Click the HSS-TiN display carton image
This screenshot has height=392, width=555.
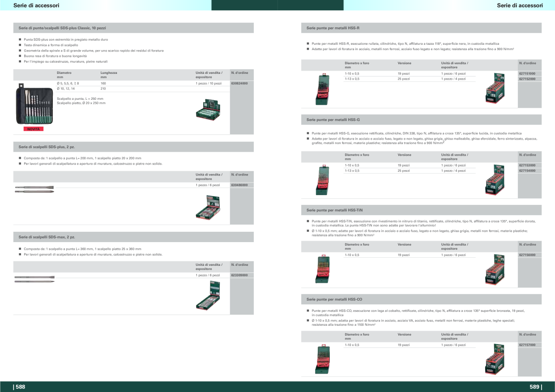point(495,269)
